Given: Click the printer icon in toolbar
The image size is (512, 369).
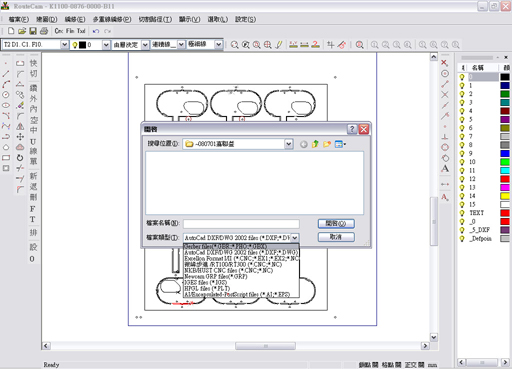Looking at the screenshot, I should click(x=44, y=31).
